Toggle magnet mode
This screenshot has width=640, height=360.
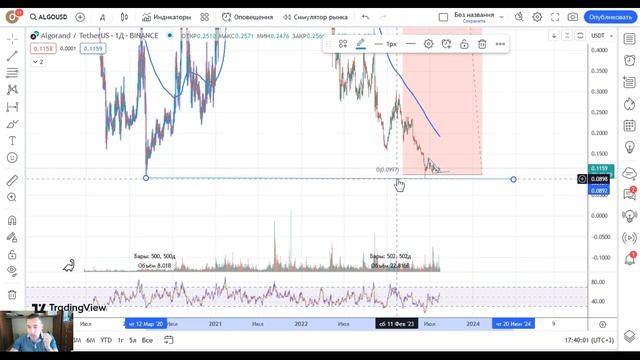(x=12, y=220)
